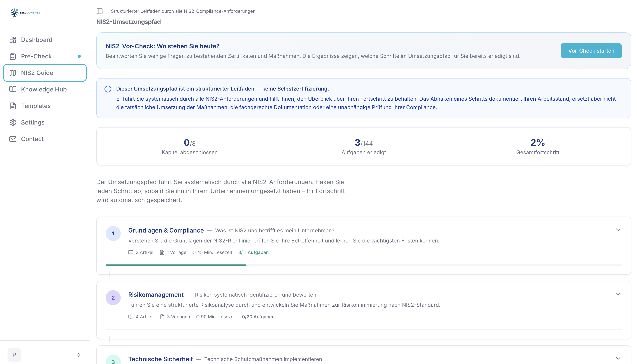Click the NIS2 Compass logo
The width and height of the screenshot is (637, 364).
pos(25,13)
